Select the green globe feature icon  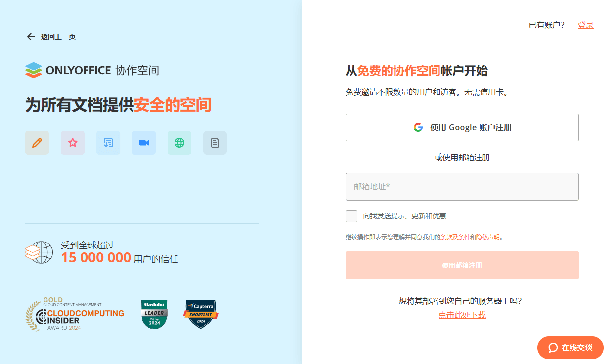179,143
